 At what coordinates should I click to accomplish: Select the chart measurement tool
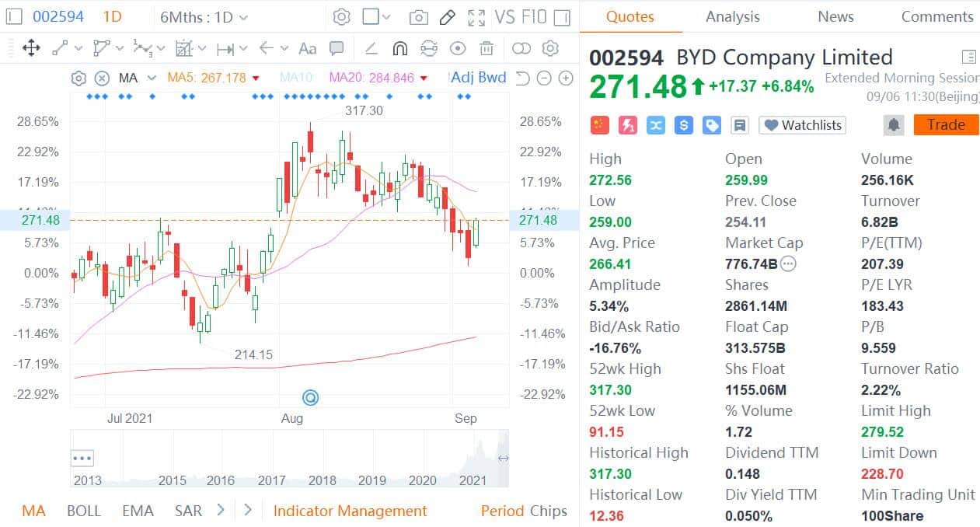click(x=183, y=48)
